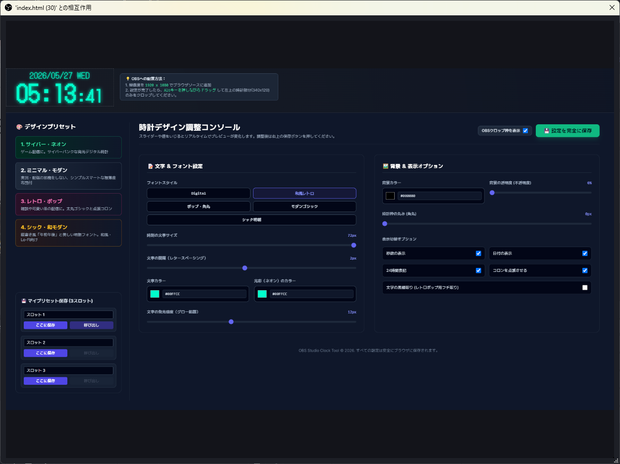Click the document icon beside 文字 & フォント設定
The width and height of the screenshot is (620, 464).
[150, 166]
